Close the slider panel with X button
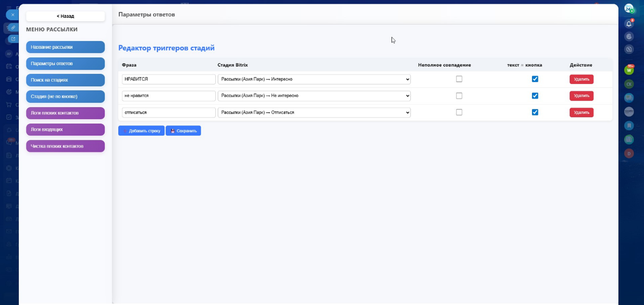Viewport: 644px width, 305px height. coord(13,15)
